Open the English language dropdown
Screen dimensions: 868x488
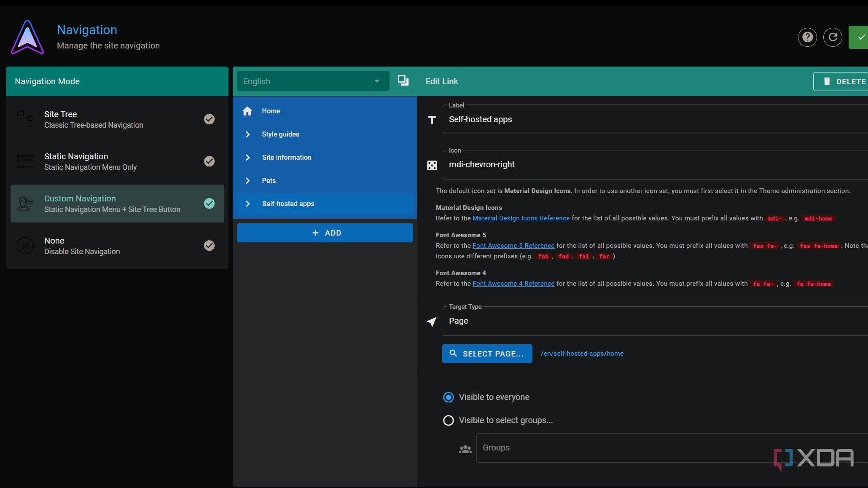tap(313, 81)
